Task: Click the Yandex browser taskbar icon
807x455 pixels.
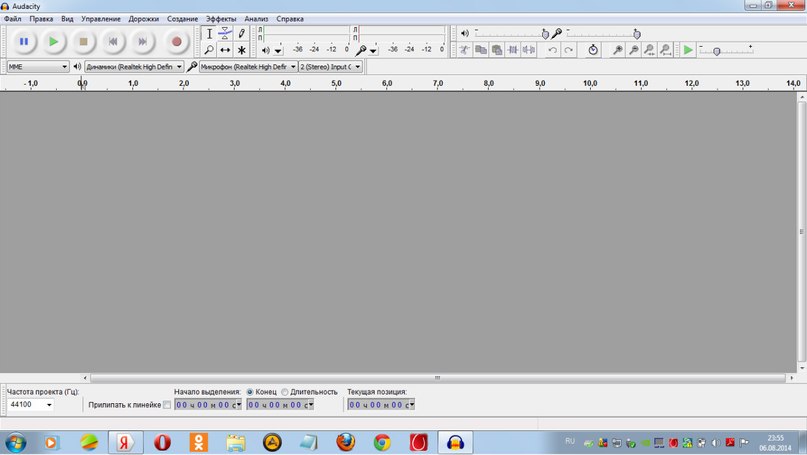Action: [125, 443]
